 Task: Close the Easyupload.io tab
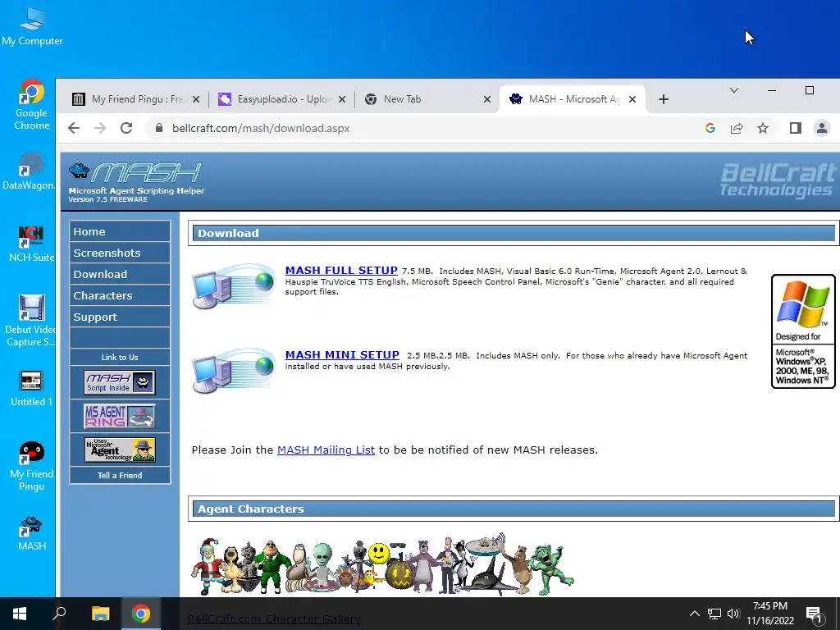(x=342, y=99)
